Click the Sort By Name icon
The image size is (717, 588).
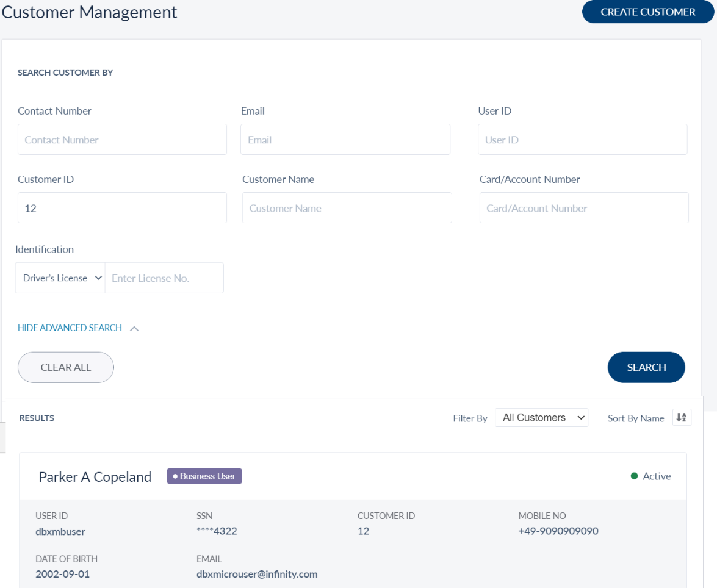tap(682, 418)
